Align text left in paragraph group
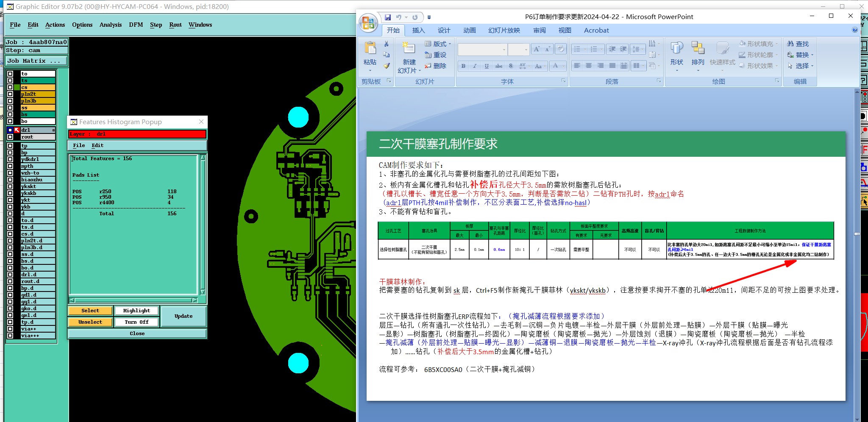This screenshot has width=868, height=422. coord(577,66)
